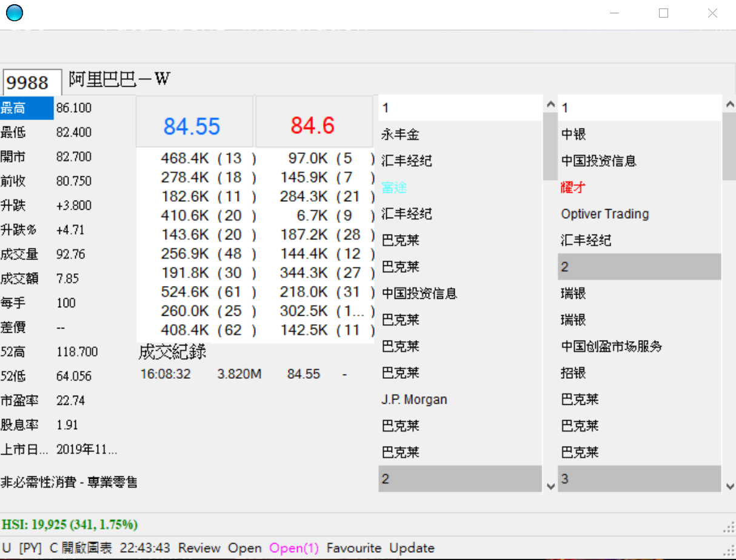Click the 52低 value 64.056
The width and height of the screenshot is (736, 560).
pos(74,376)
